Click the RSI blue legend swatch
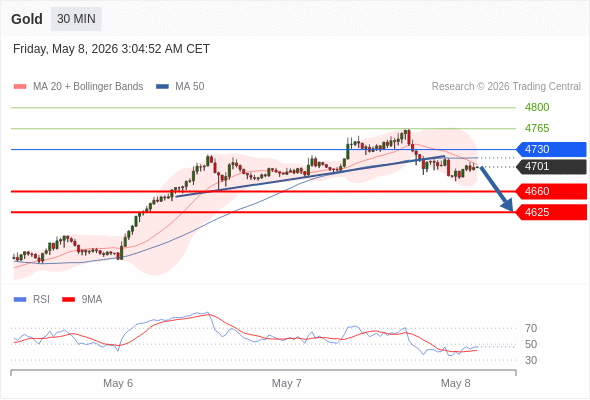 20,300
